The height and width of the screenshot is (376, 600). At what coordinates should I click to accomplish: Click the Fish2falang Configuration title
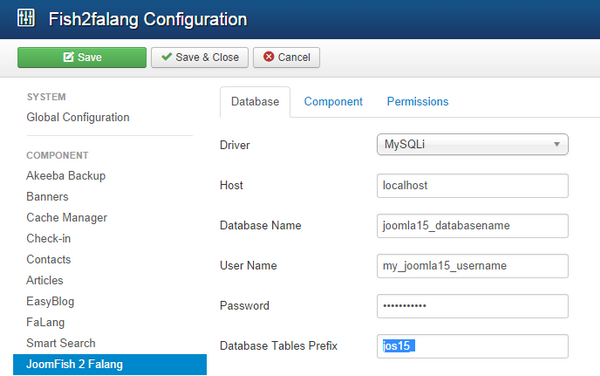(148, 19)
